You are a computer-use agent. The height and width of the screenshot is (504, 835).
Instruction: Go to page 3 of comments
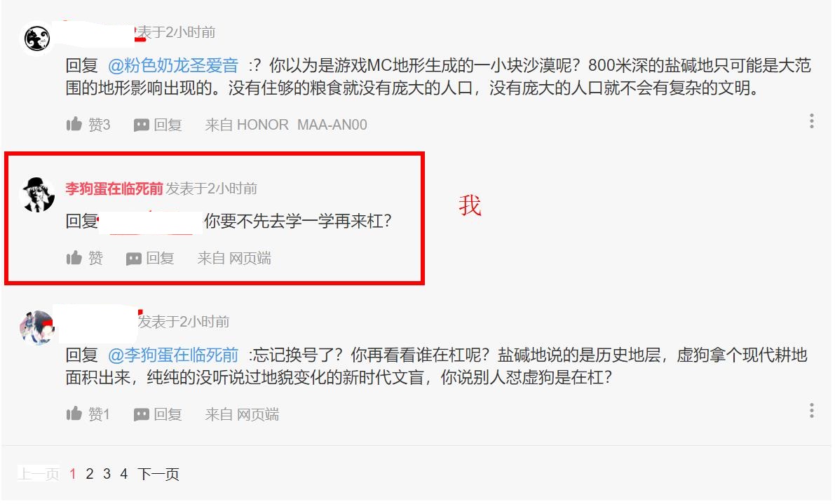coord(107,474)
